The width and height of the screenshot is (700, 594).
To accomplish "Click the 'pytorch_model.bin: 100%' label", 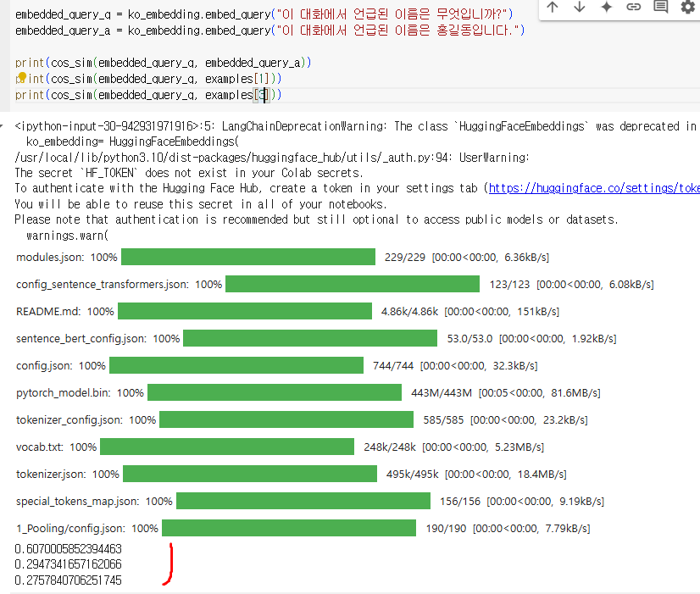I will 80,392.
